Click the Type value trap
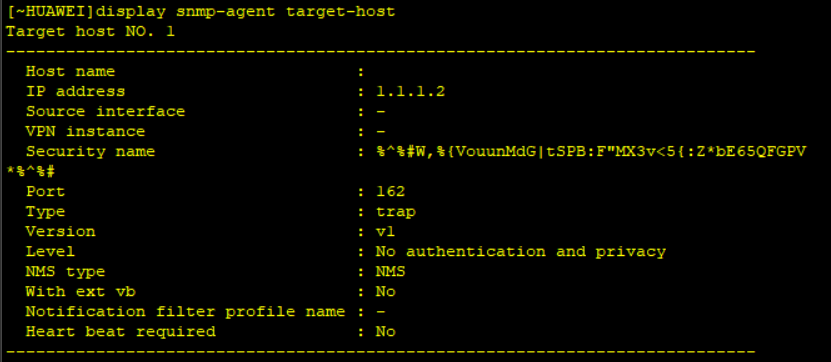831x362 pixels. (x=395, y=212)
